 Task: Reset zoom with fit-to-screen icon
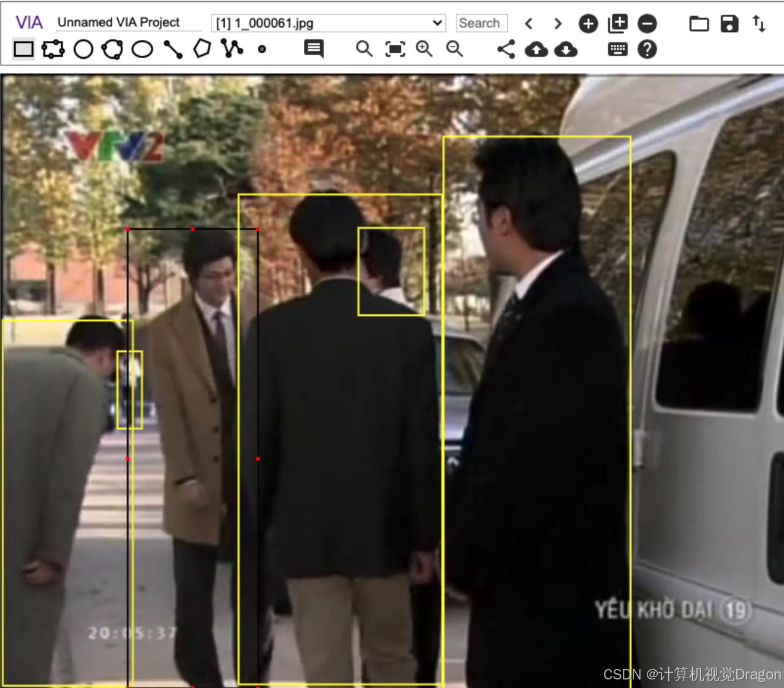click(x=395, y=49)
